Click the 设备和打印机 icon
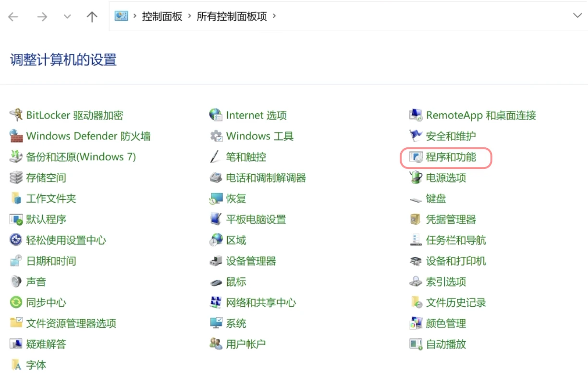This screenshot has height=384, width=588. [416, 261]
